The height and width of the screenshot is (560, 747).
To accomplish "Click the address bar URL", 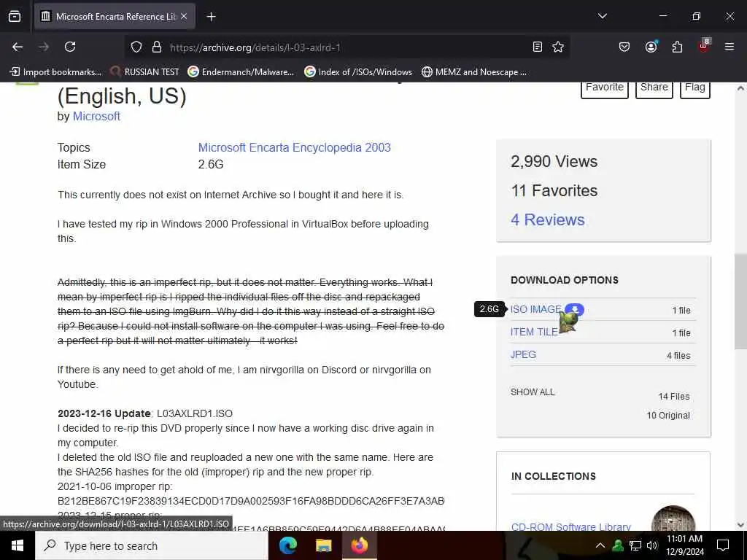I will 255,47.
